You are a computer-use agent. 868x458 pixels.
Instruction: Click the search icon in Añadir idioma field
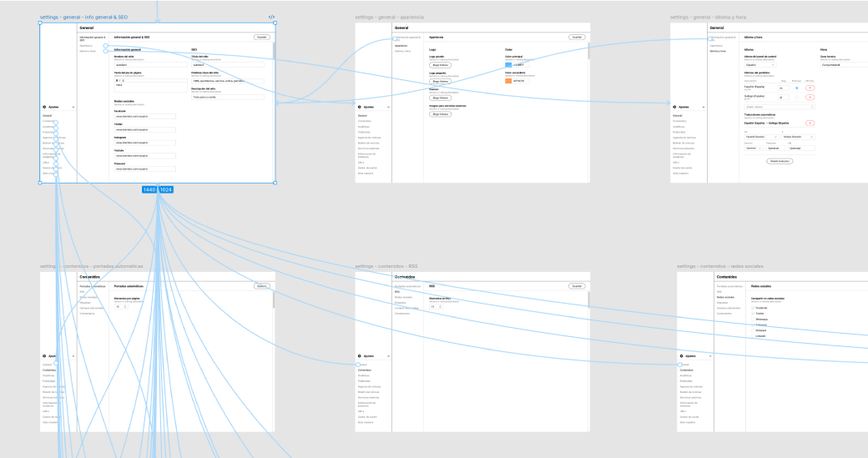810,107
